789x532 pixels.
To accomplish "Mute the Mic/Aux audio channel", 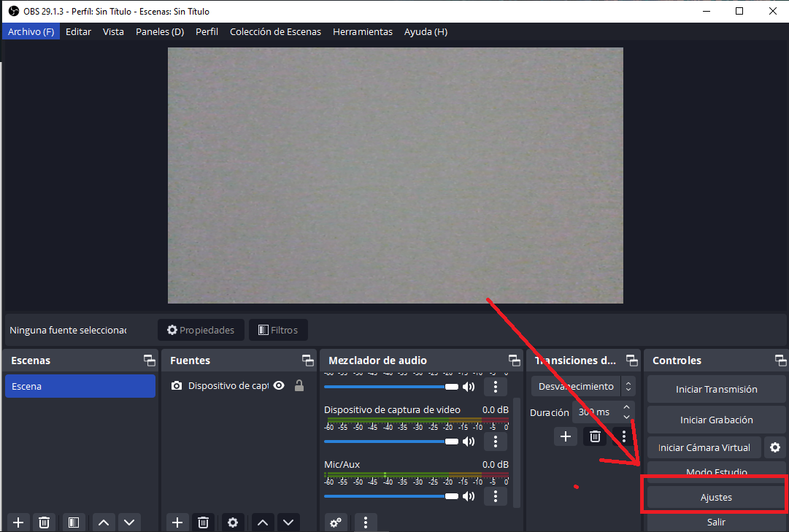I will point(469,496).
